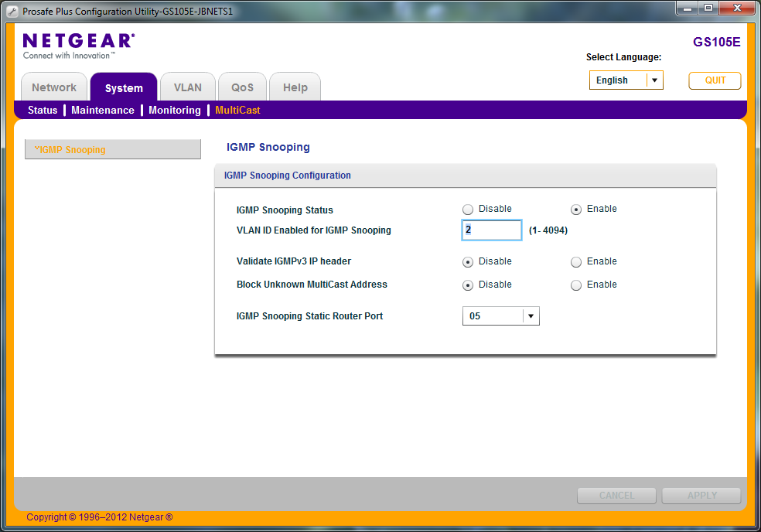Set IGMP Snooping Status to Enable
The height and width of the screenshot is (532, 761).
click(x=576, y=210)
